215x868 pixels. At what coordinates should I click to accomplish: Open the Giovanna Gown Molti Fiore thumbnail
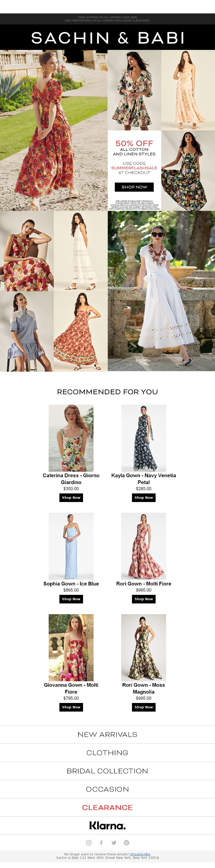pyautogui.click(x=71, y=648)
